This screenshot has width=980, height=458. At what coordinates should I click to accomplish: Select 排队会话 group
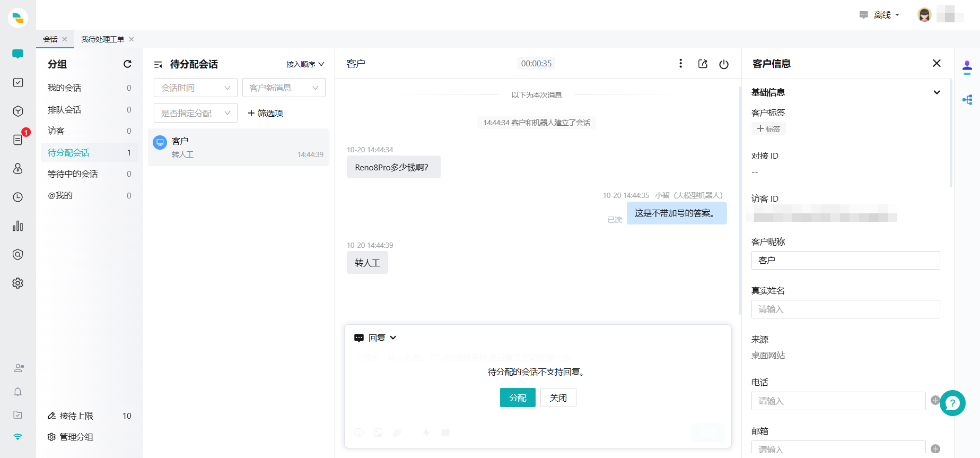point(90,109)
